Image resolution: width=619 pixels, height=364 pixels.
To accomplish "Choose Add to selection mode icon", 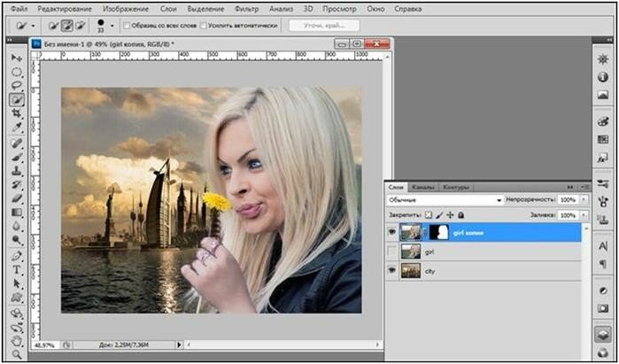I will click(67, 26).
